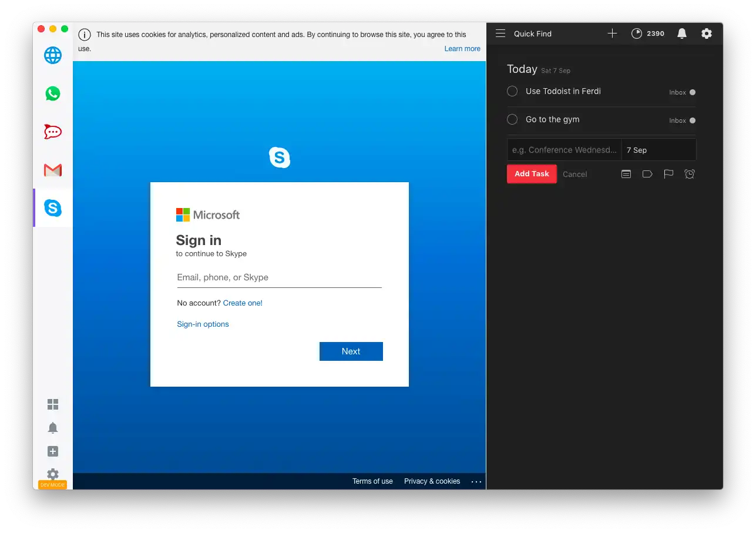The image size is (756, 533).
Task: Add reminder with alarm clock icon
Action: (x=690, y=174)
